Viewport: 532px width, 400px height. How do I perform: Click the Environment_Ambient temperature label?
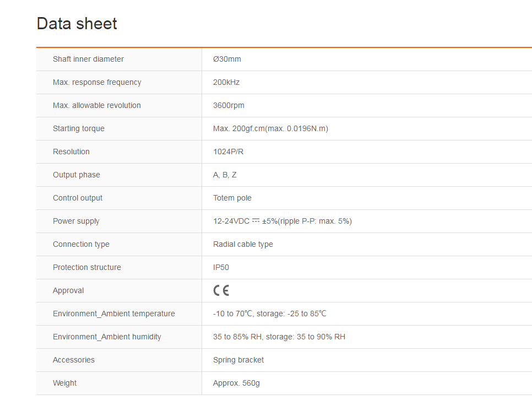pyautogui.click(x=114, y=313)
